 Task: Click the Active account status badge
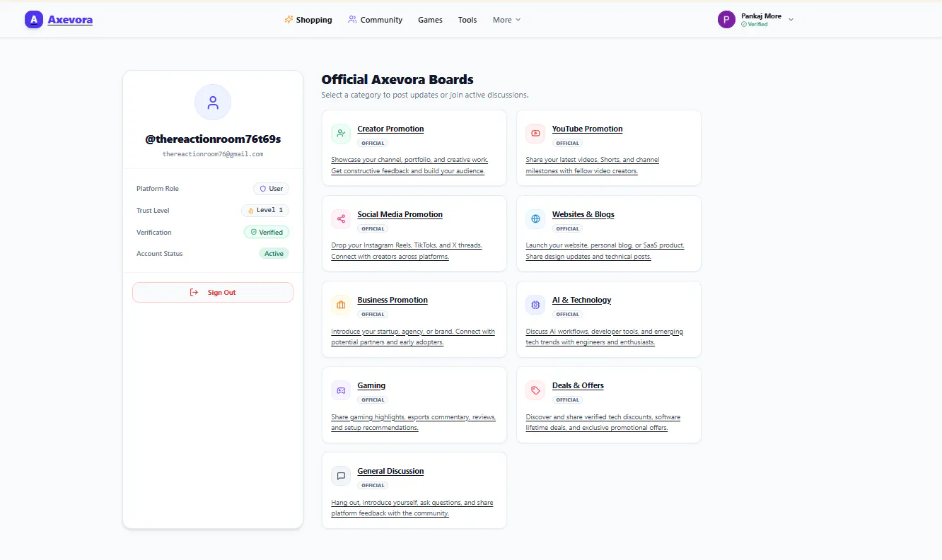click(x=274, y=254)
